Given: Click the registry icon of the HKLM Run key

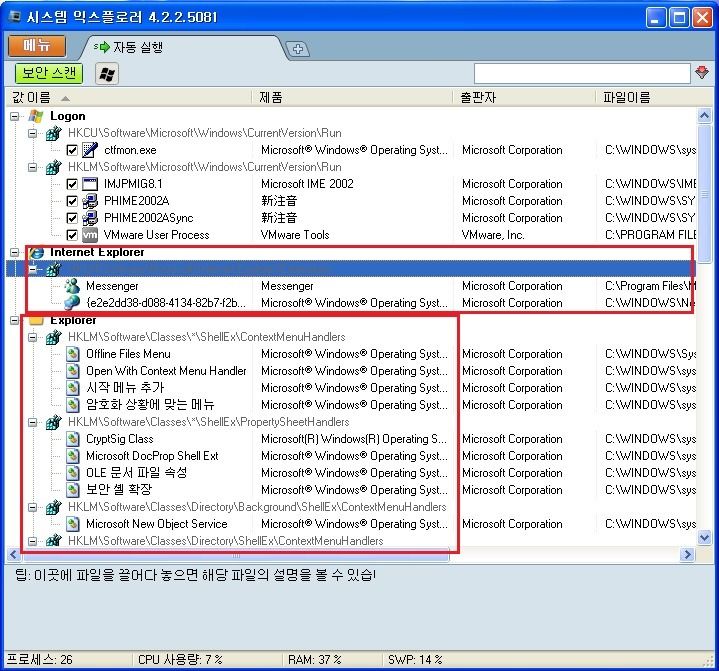Looking at the screenshot, I should pos(54,167).
